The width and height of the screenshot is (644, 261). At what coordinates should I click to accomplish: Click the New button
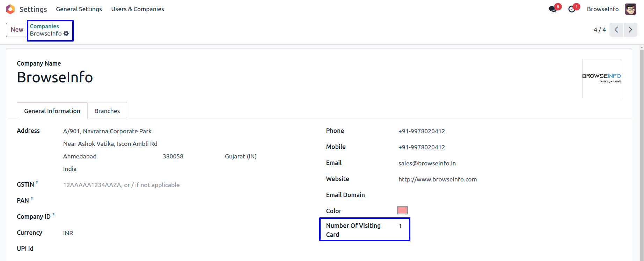point(17,30)
